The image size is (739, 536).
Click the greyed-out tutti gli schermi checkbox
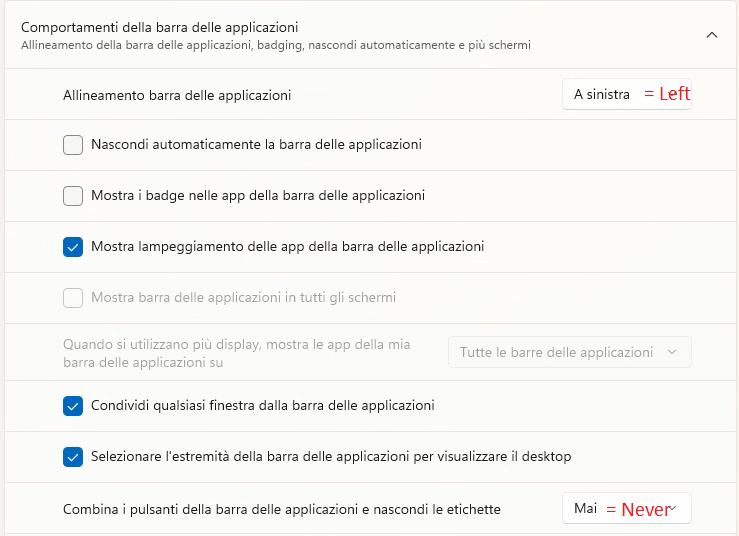pos(73,298)
